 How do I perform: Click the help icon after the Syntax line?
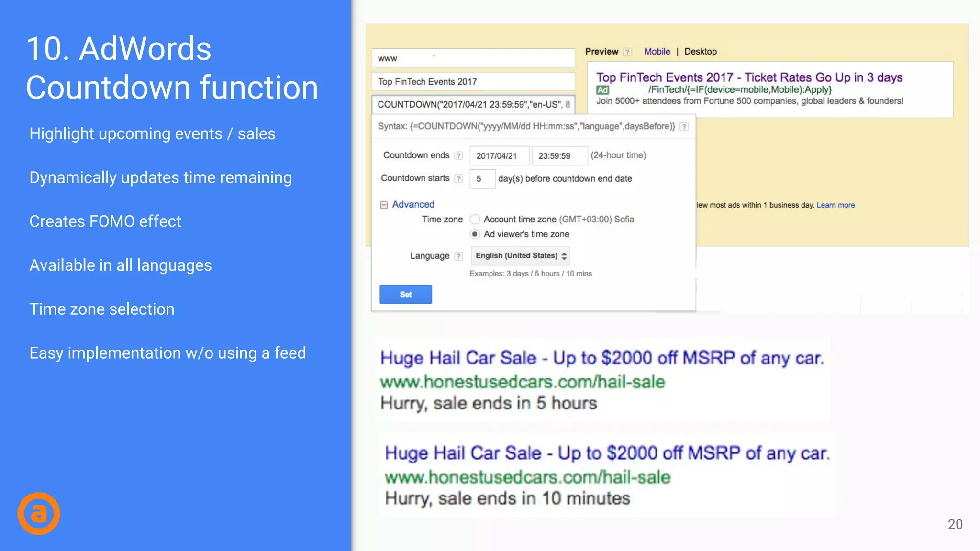point(684,127)
